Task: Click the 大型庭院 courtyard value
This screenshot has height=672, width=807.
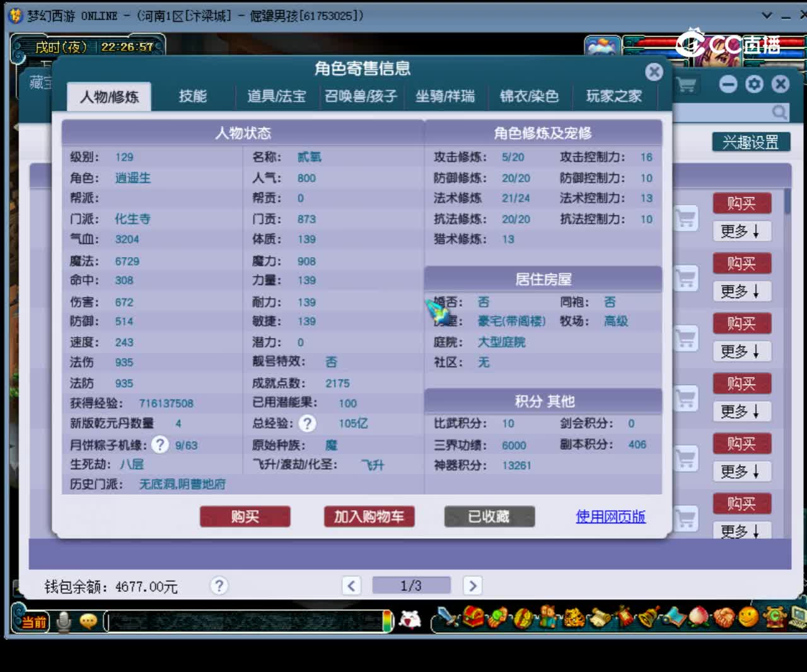Action: click(x=501, y=342)
